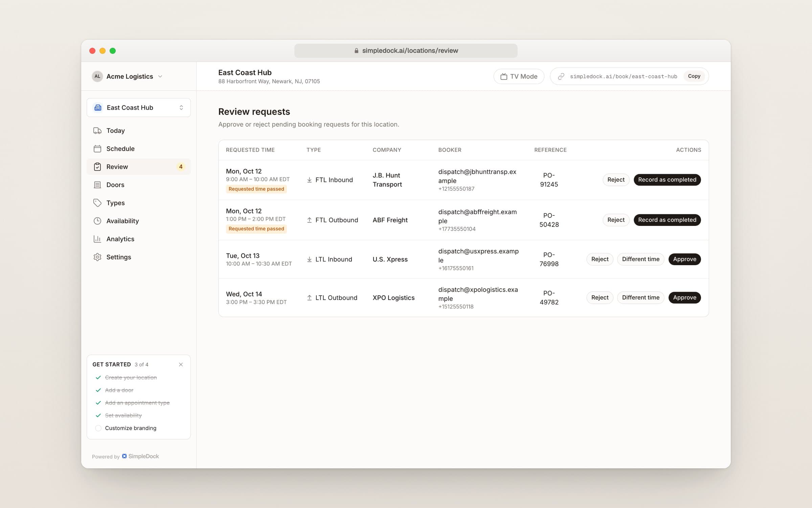The height and width of the screenshot is (508, 812).
Task: Click the Analytics bar chart icon
Action: coord(97,239)
